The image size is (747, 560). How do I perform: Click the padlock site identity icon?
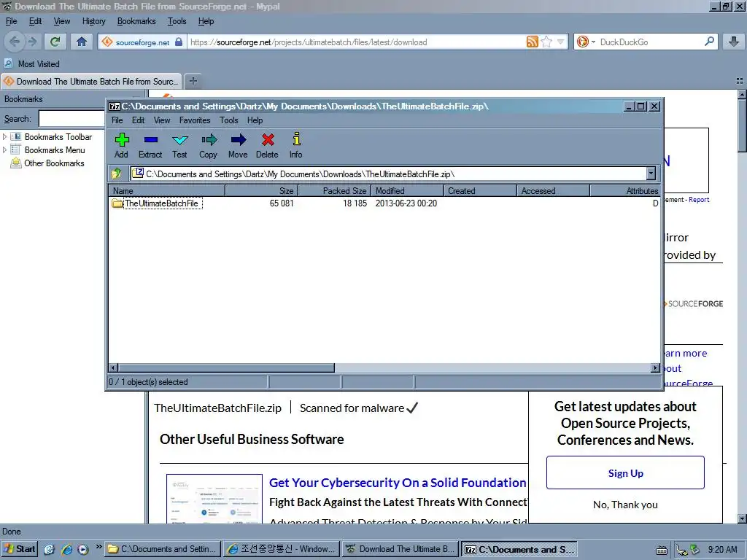(179, 42)
